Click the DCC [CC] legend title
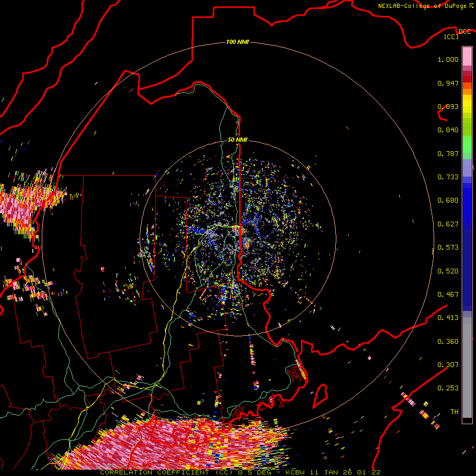The height and width of the screenshot is (476, 476). coord(457,34)
